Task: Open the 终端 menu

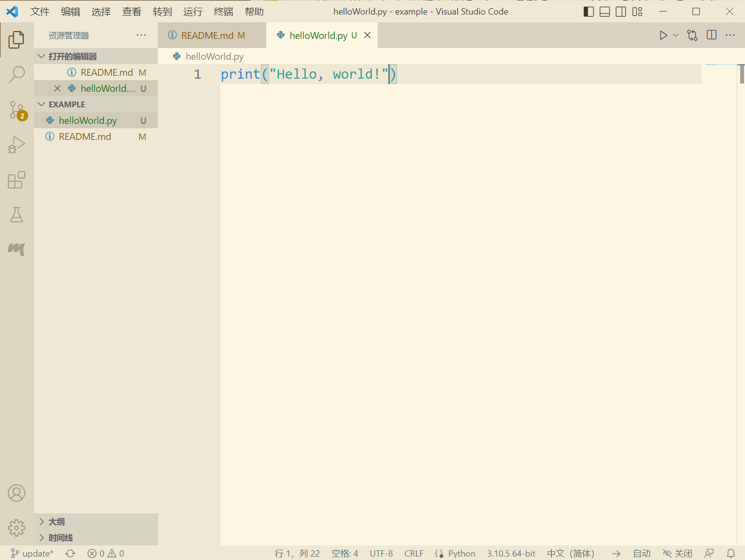Action: pos(224,12)
